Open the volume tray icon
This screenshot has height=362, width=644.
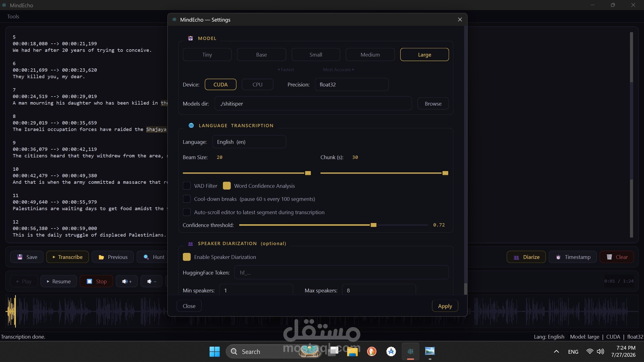(600, 351)
